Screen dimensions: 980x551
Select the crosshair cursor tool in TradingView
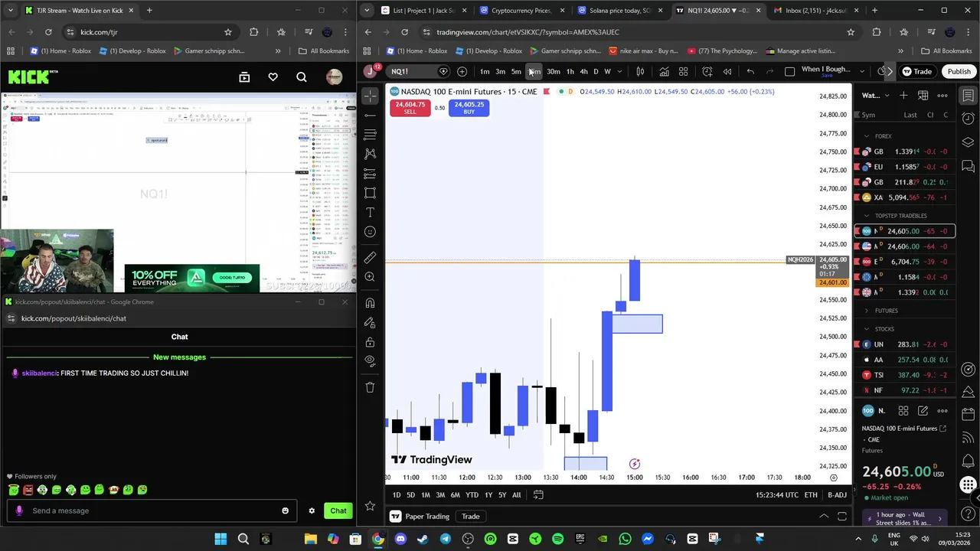tap(370, 96)
